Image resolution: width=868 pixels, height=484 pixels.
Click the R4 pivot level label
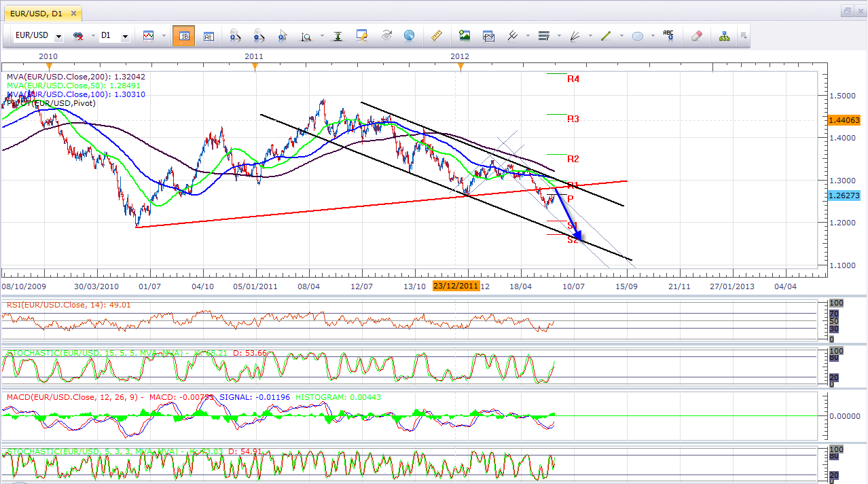pos(573,79)
